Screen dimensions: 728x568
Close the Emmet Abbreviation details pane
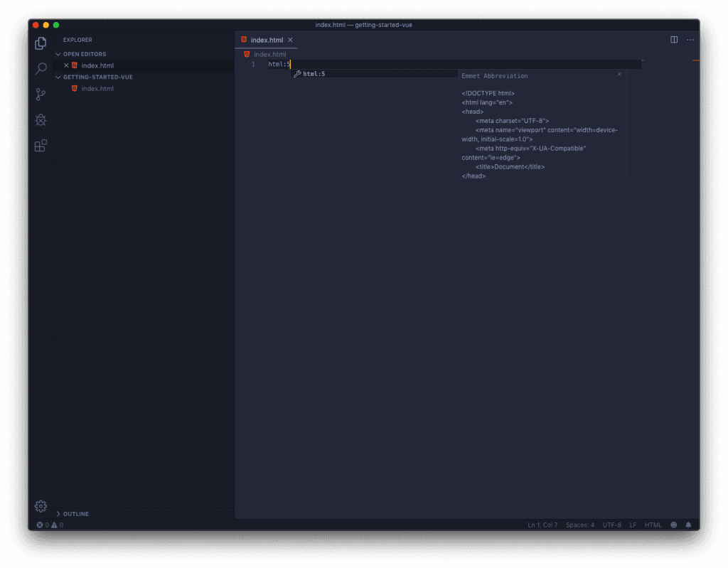(x=619, y=75)
